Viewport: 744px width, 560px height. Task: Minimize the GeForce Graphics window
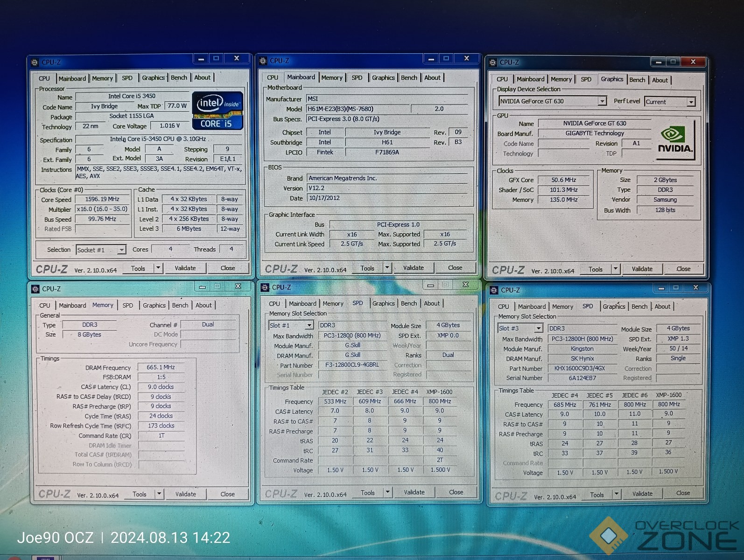pos(659,62)
